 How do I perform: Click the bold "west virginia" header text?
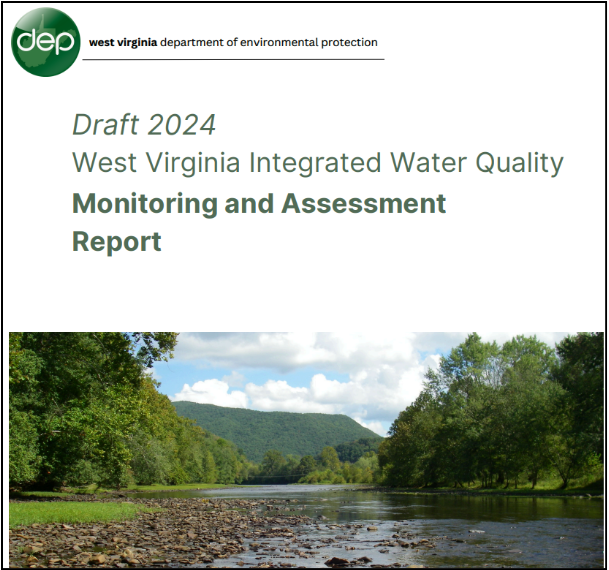(123, 43)
